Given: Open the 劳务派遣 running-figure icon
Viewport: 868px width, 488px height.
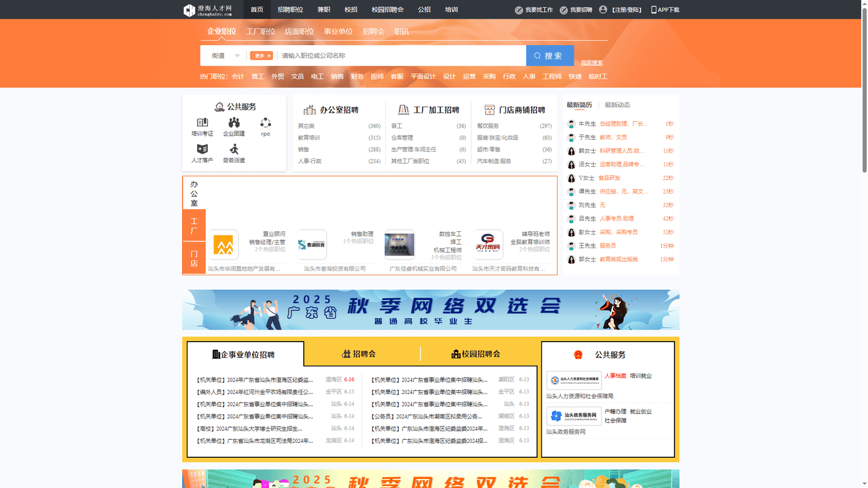Looking at the screenshot, I should [x=234, y=149].
